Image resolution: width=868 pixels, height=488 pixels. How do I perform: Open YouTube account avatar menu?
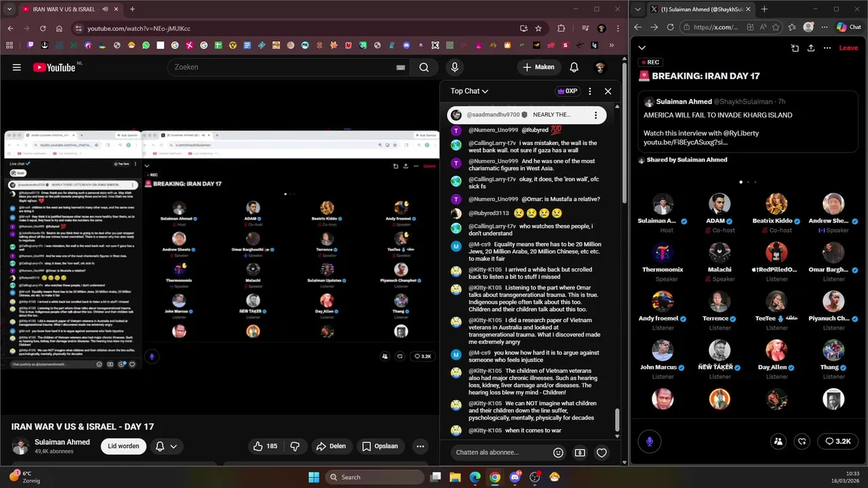click(599, 67)
